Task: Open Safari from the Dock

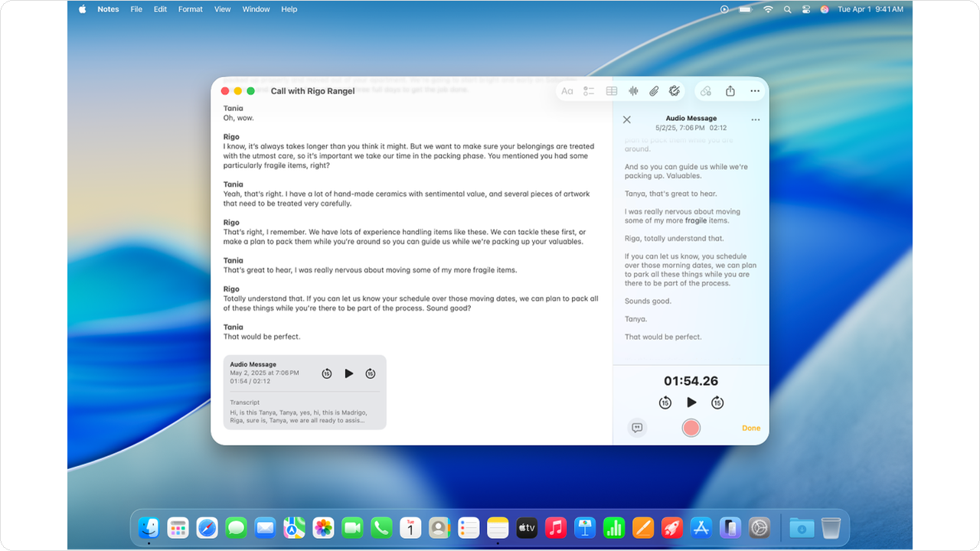Action: tap(207, 527)
